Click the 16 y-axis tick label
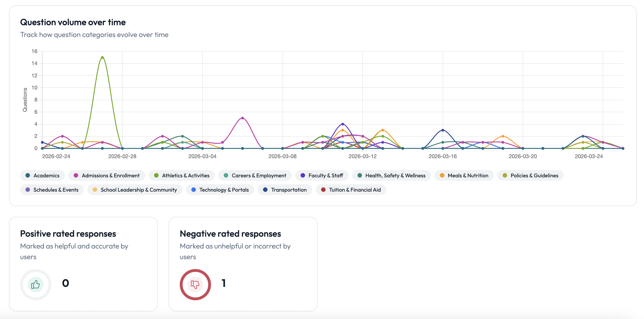Viewport: 644px width, 319px height. [x=34, y=51]
